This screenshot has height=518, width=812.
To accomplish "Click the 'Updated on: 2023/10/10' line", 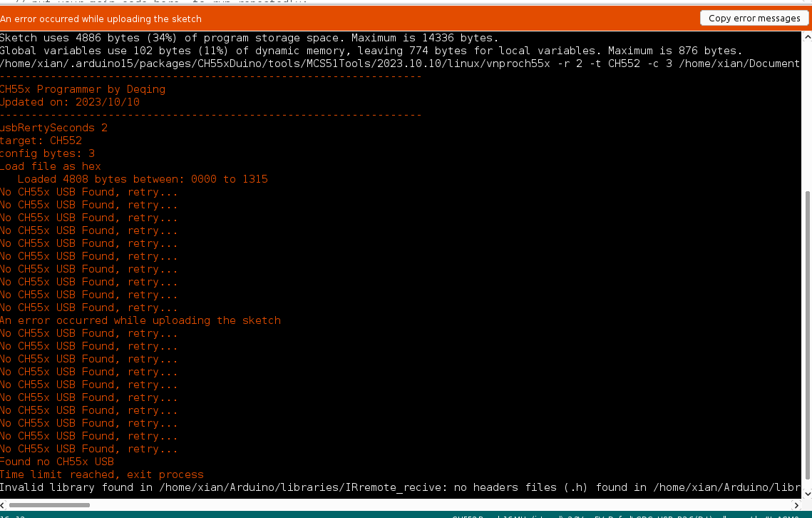I will (x=69, y=102).
